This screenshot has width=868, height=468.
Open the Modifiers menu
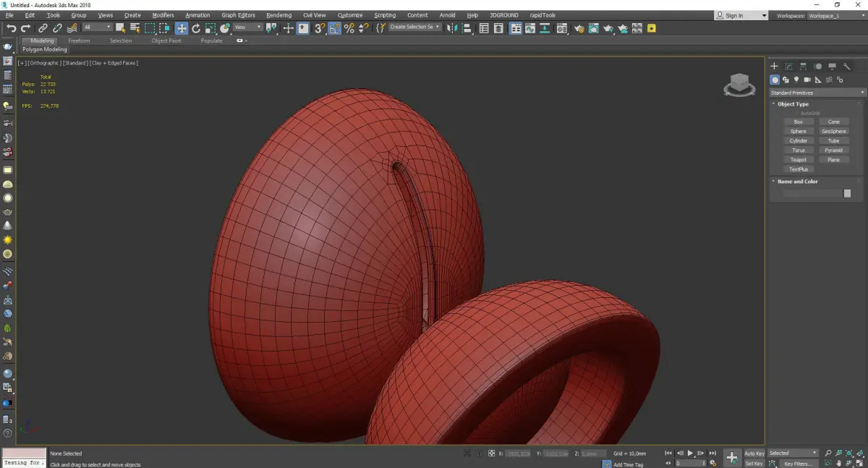coord(163,15)
